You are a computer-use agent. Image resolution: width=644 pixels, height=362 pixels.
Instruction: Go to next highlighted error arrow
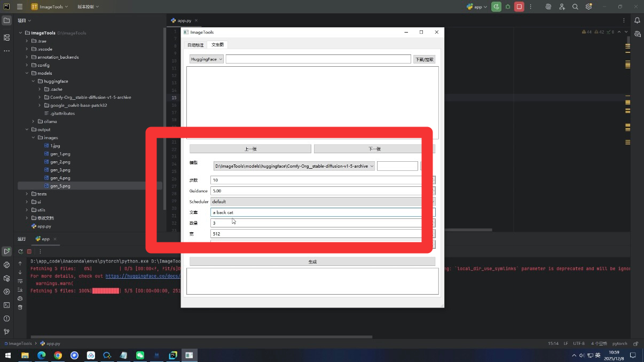pyautogui.click(x=626, y=32)
